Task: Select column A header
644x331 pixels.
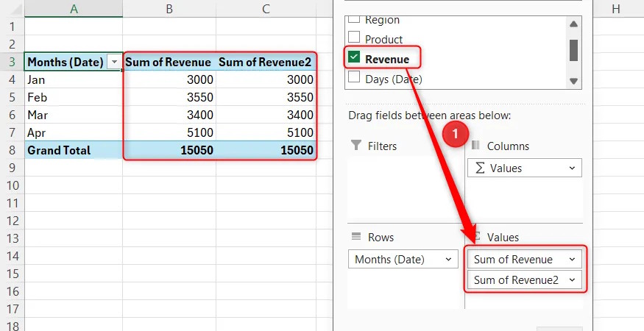Action: (x=74, y=9)
